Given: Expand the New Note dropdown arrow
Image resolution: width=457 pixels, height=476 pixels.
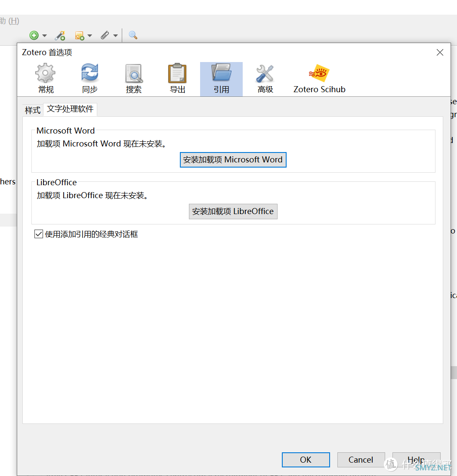Looking at the screenshot, I should coord(90,36).
